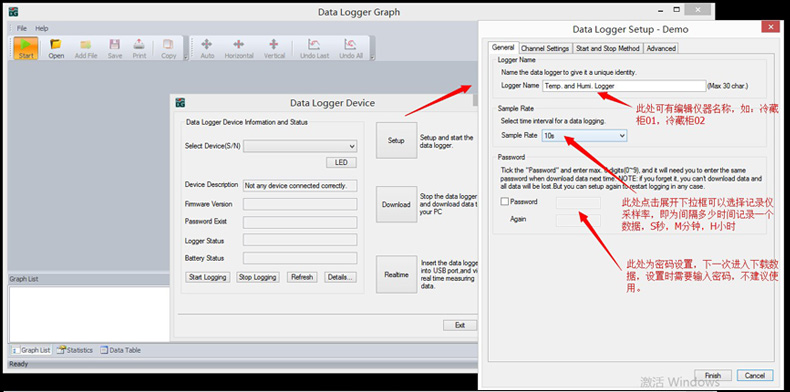Select the Auto zoom icon
This screenshot has width=790, height=392.
point(207,48)
